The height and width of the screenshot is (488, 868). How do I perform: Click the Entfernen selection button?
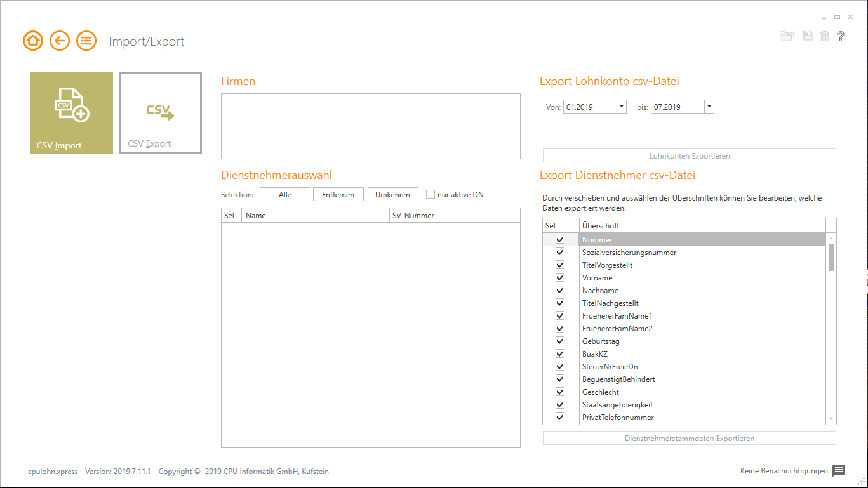(338, 194)
